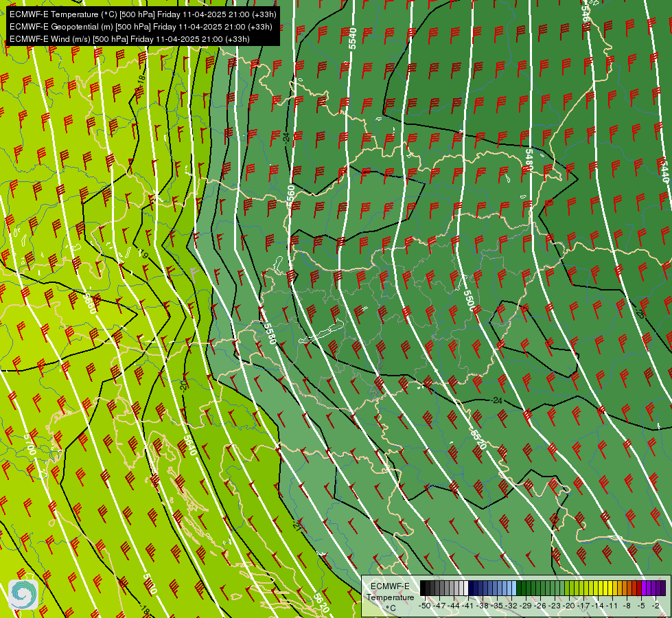672x618 pixels.
Task: Click the -32 tick label in the legend
Action: pyautogui.click(x=511, y=606)
